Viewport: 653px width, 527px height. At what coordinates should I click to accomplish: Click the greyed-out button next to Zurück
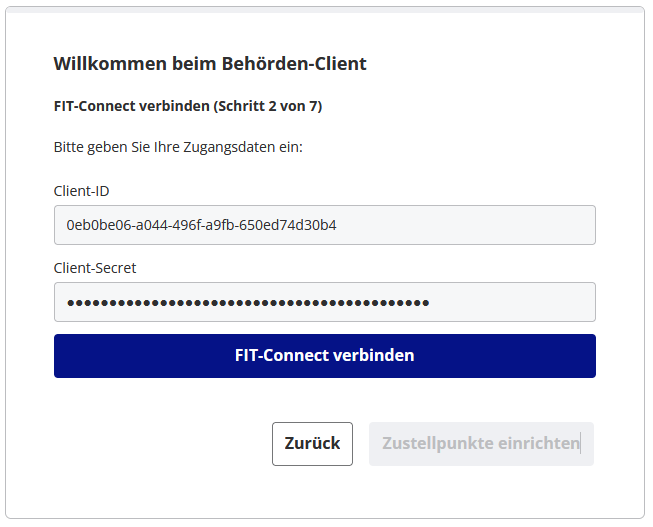tap(481, 444)
